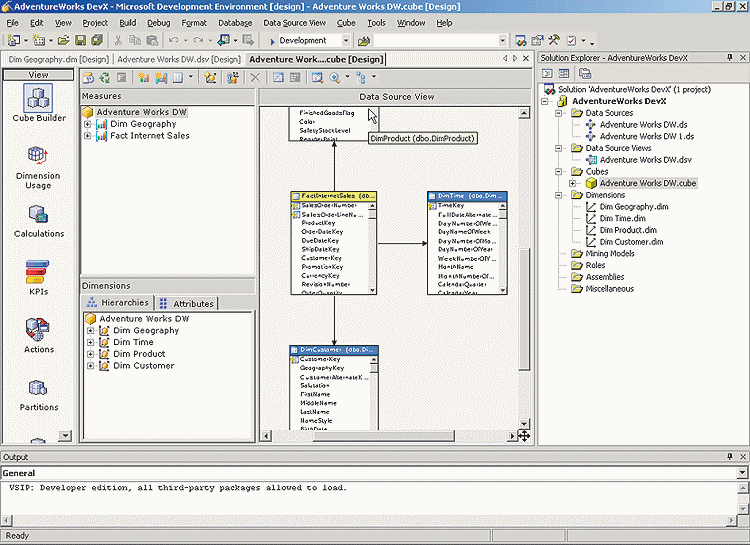
Task: Click the Save icon in main toolbar
Action: [80, 41]
